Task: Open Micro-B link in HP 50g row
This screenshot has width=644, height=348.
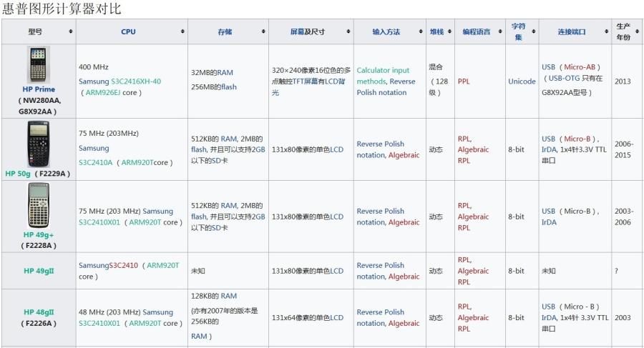Action: [x=577, y=139]
